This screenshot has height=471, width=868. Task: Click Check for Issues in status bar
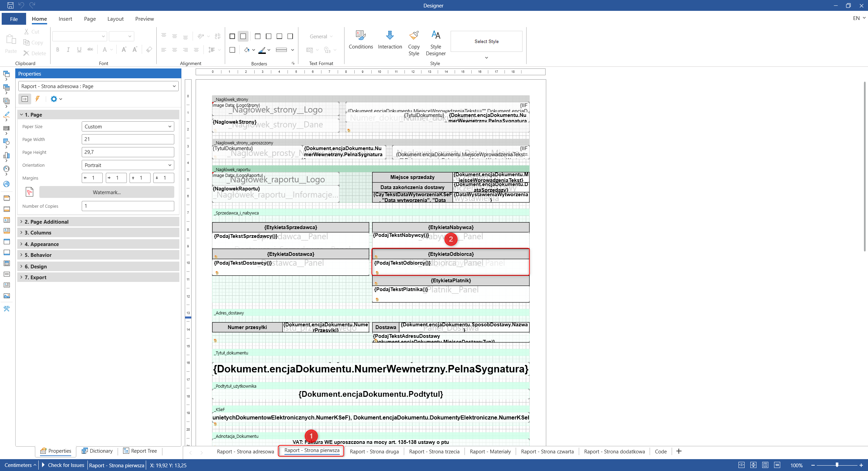click(66, 465)
